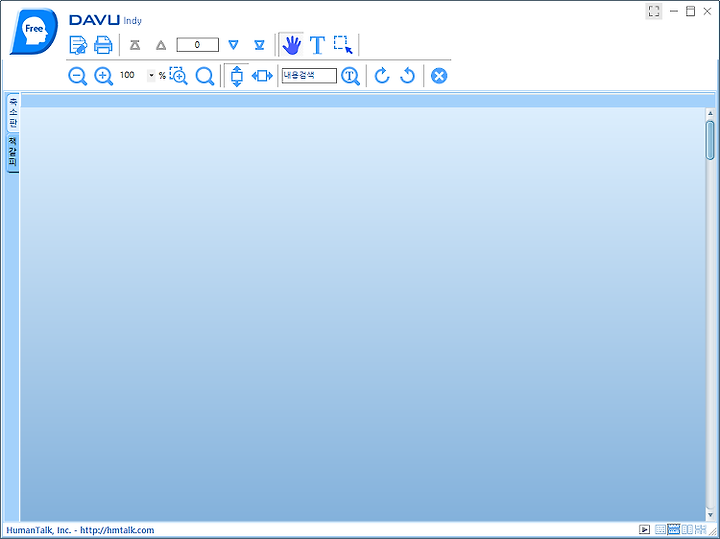720x539 pixels.
Task: Switch to two-page facing view
Action: tap(687, 529)
